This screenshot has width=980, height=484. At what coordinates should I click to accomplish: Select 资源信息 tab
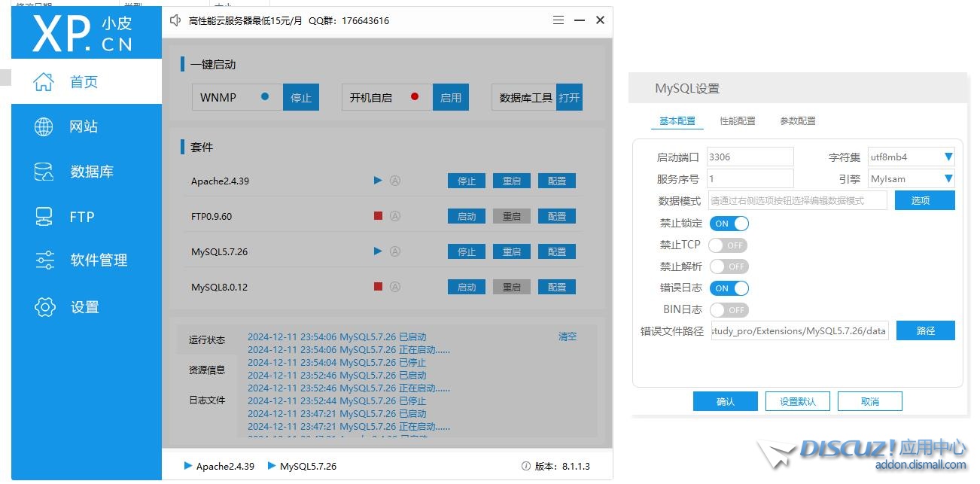(x=207, y=370)
